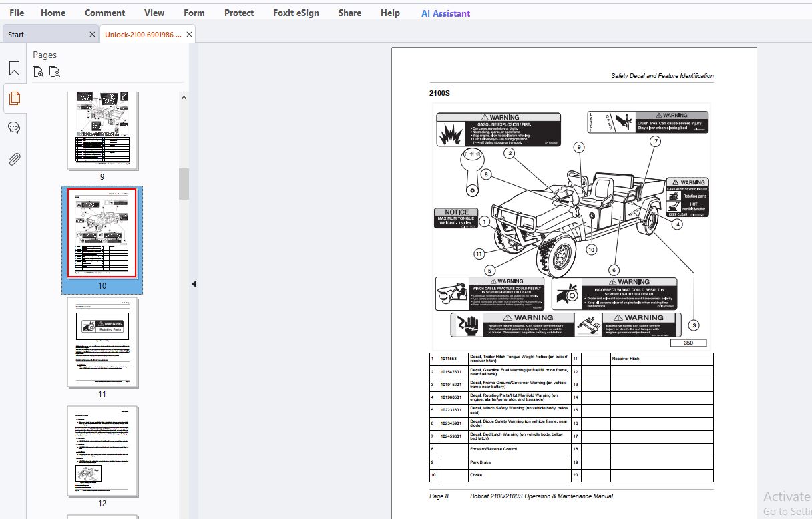Open the Foxit eSign tab

297,13
